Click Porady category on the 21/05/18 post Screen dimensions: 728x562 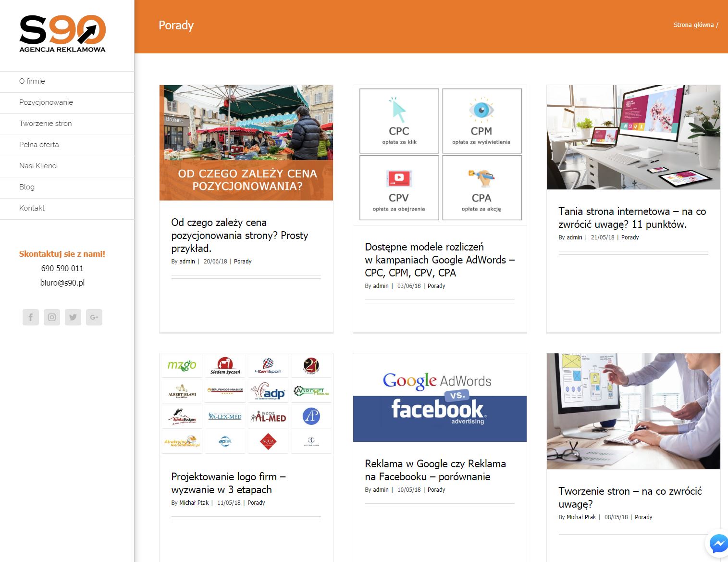coord(630,237)
